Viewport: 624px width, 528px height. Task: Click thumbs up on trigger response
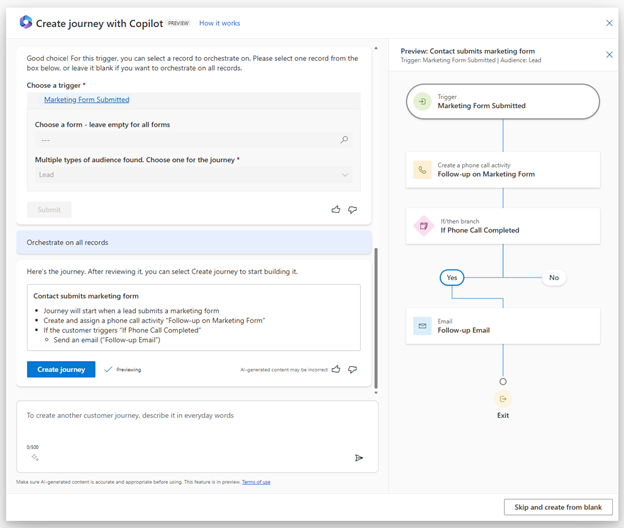coord(336,210)
